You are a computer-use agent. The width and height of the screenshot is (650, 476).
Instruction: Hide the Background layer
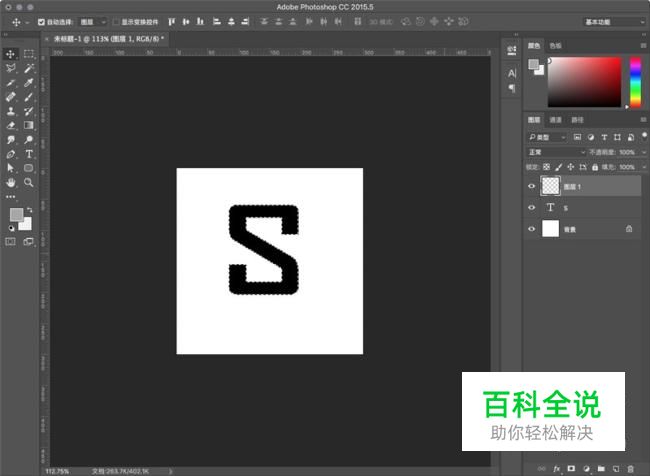pos(531,228)
